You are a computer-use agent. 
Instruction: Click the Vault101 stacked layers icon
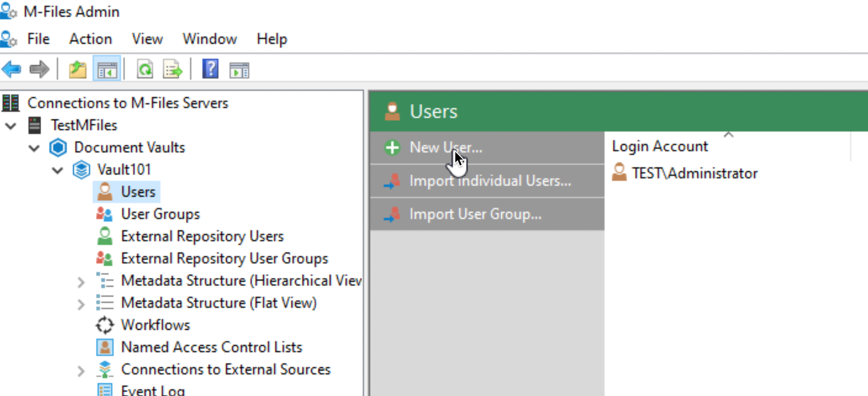coord(81,169)
